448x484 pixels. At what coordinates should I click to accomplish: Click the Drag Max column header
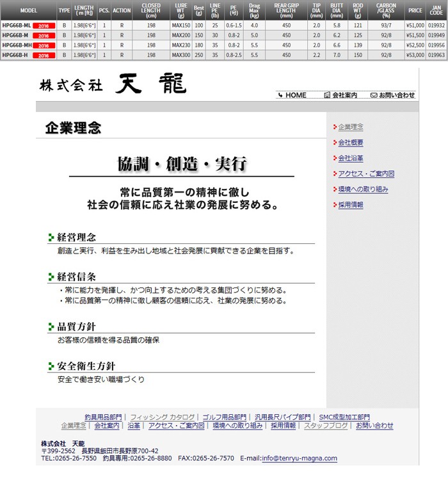(x=254, y=10)
